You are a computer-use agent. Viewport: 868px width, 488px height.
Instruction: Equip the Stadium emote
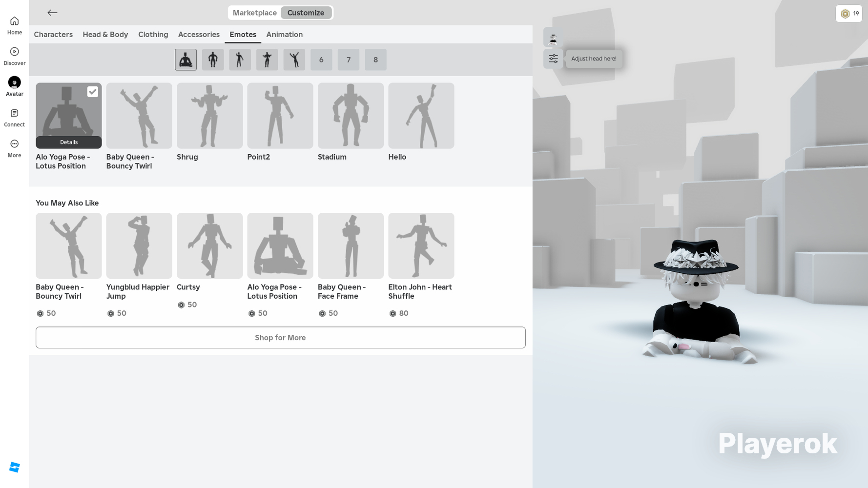pyautogui.click(x=351, y=116)
